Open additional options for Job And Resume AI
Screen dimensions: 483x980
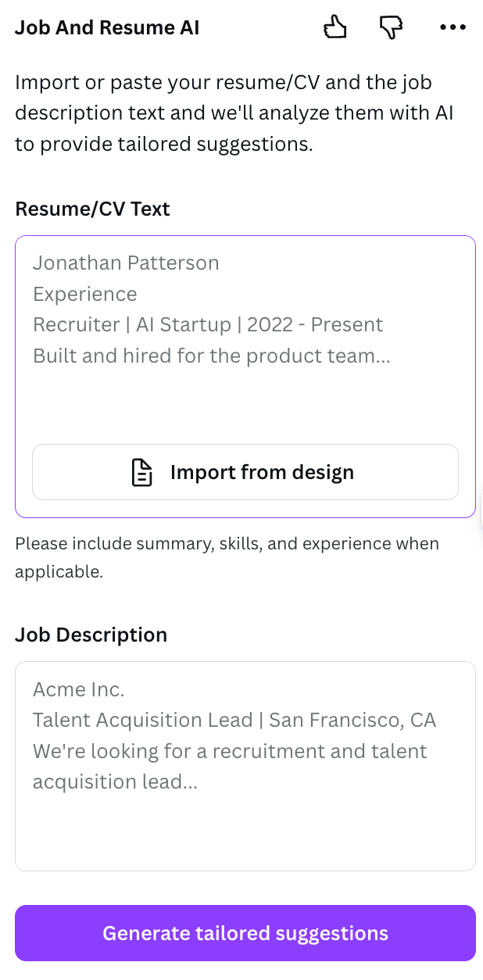click(453, 27)
